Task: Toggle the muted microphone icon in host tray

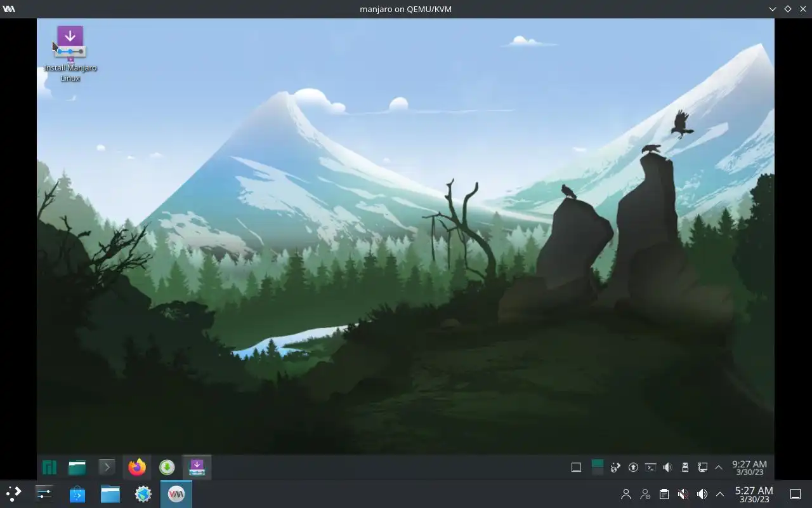Action: (683, 494)
